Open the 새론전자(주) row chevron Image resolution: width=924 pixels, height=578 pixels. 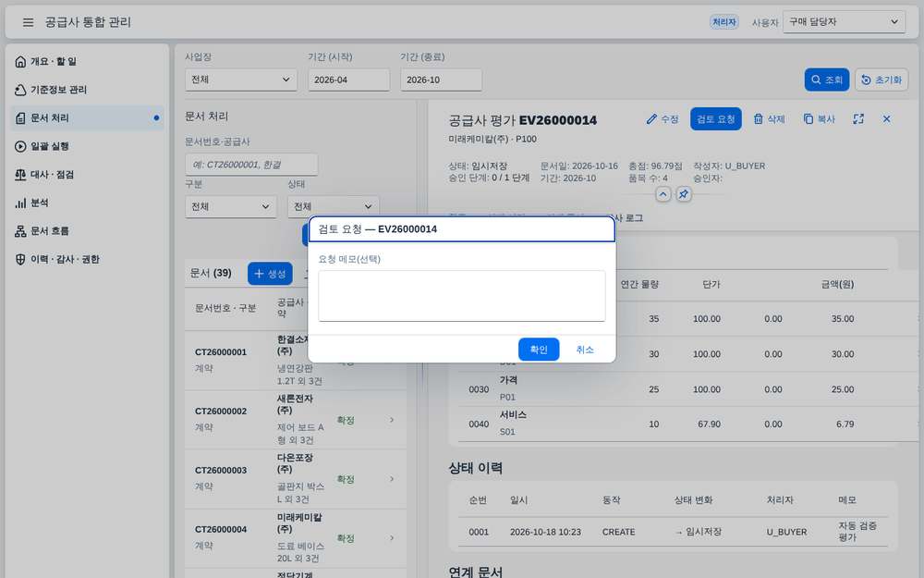point(392,420)
